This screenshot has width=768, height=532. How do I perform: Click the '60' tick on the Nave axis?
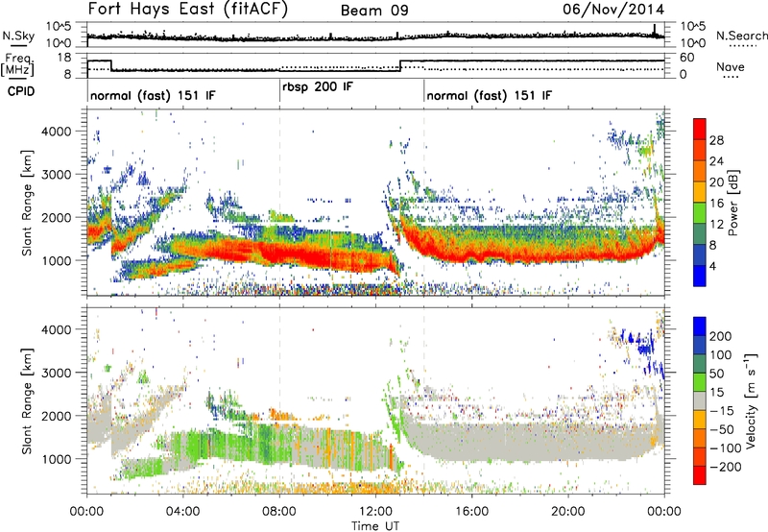pos(687,58)
